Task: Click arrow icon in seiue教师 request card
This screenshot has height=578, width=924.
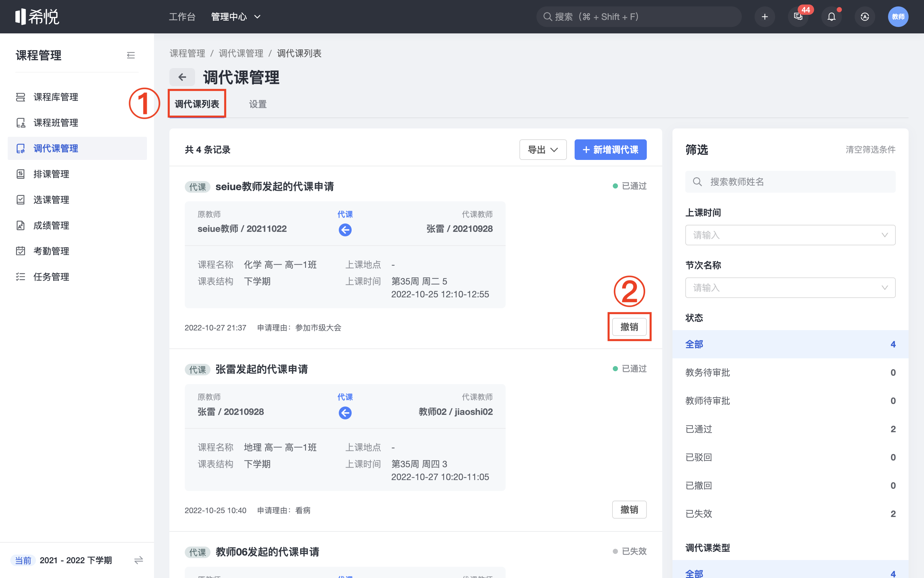Action: pos(345,230)
